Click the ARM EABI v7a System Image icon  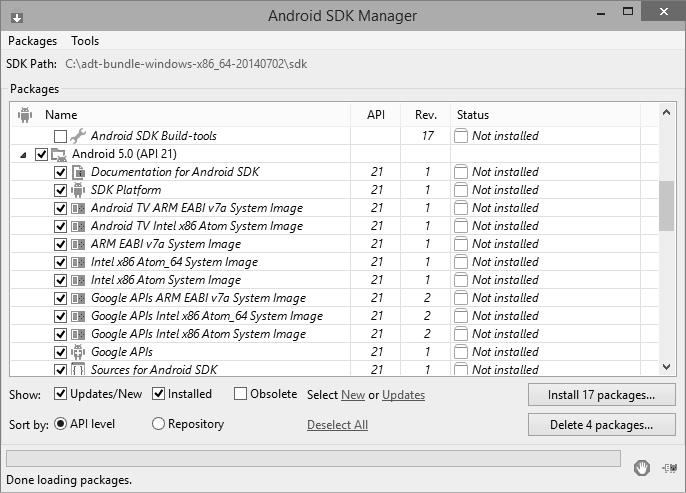pyautogui.click(x=78, y=244)
